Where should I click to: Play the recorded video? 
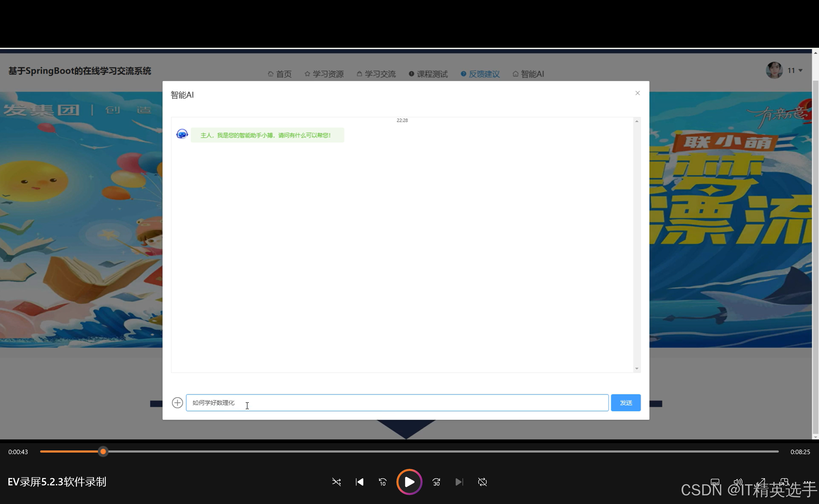[x=409, y=482]
